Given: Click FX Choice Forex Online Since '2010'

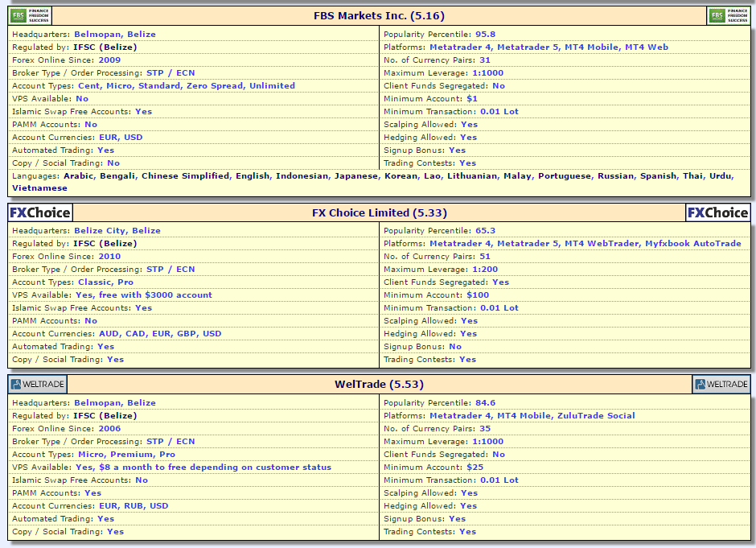Looking at the screenshot, I should 109,257.
